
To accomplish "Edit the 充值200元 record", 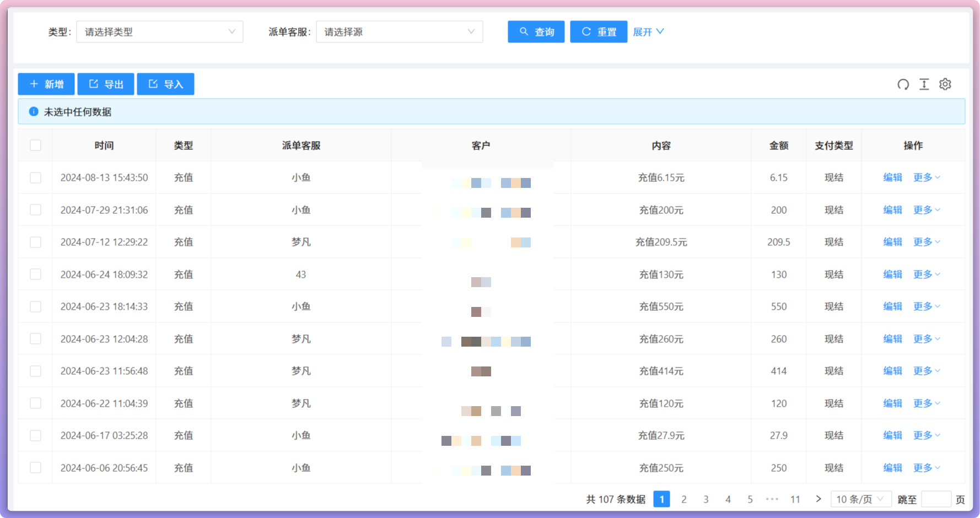I will (x=892, y=210).
